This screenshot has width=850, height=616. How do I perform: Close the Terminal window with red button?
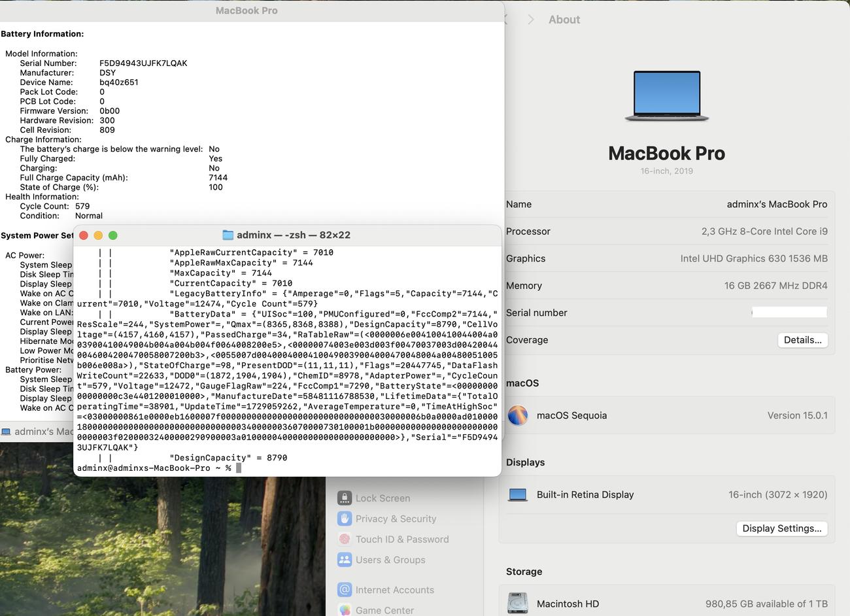[x=84, y=235]
